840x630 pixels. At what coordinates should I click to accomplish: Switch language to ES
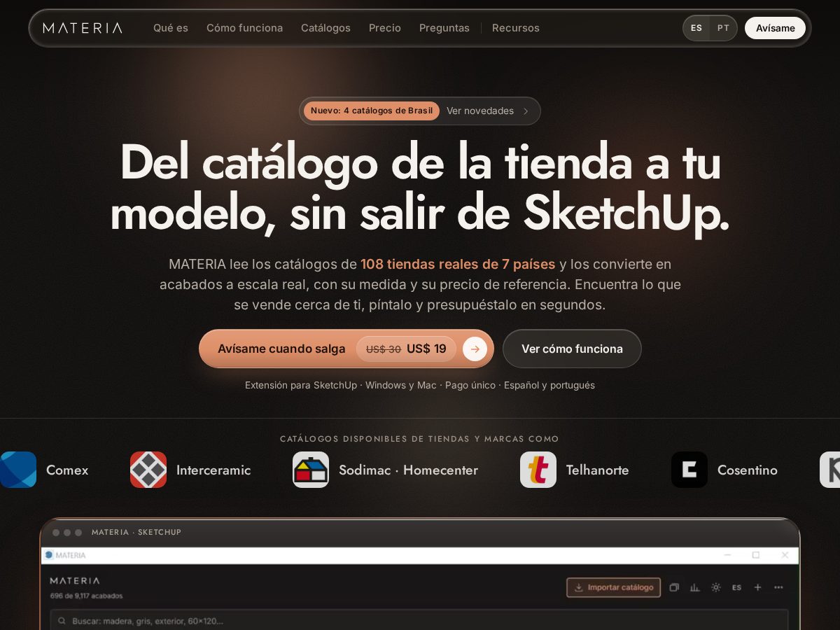point(696,28)
